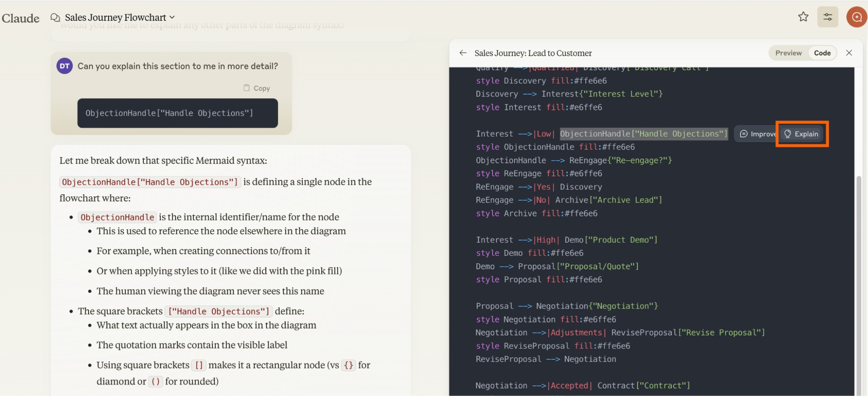Viewport: 868px width, 396px height.
Task: Click the artifact title Sales Journey: Lead to Customer
Action: (x=533, y=53)
